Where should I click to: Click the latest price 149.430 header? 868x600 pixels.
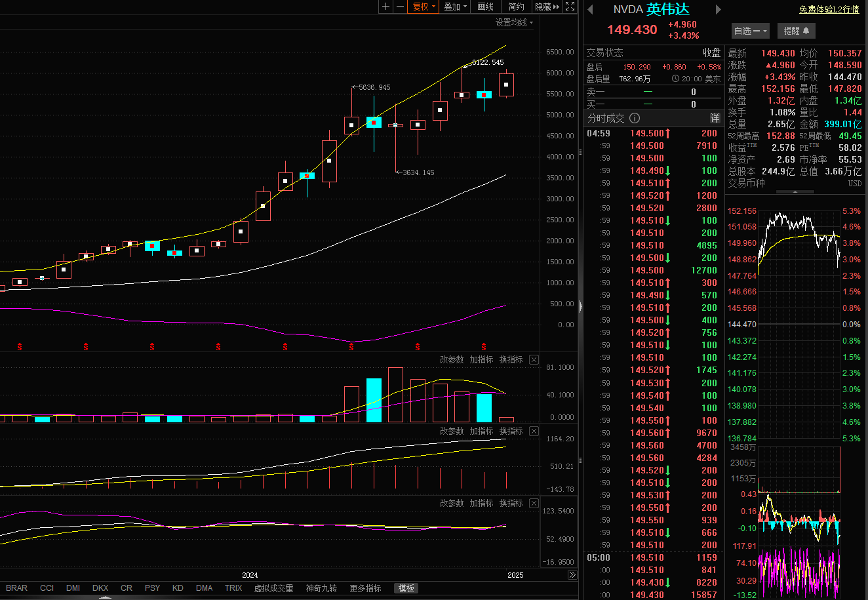click(632, 30)
